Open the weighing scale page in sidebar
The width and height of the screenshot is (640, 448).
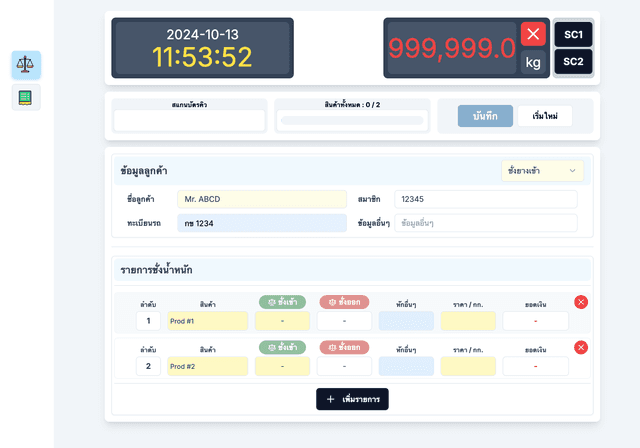(x=26, y=64)
